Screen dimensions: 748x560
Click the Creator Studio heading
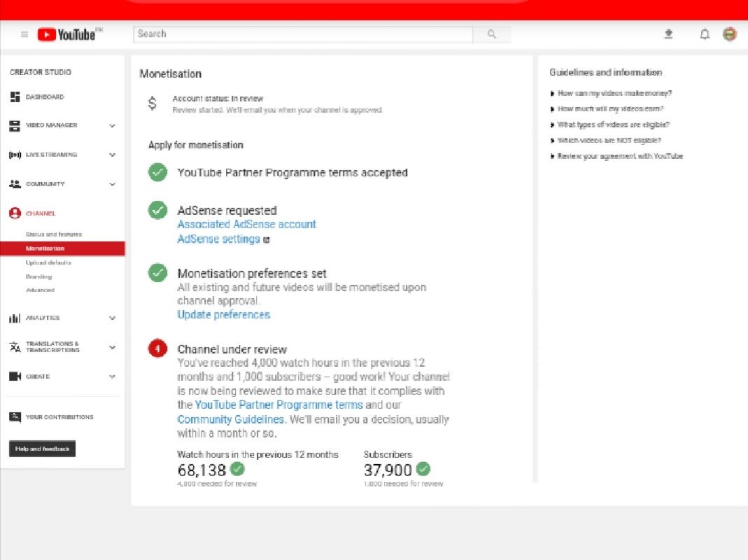(x=41, y=72)
